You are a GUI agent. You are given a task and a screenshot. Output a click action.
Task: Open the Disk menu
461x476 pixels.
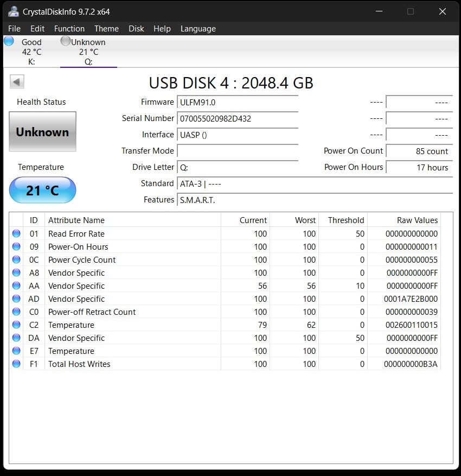tap(136, 29)
